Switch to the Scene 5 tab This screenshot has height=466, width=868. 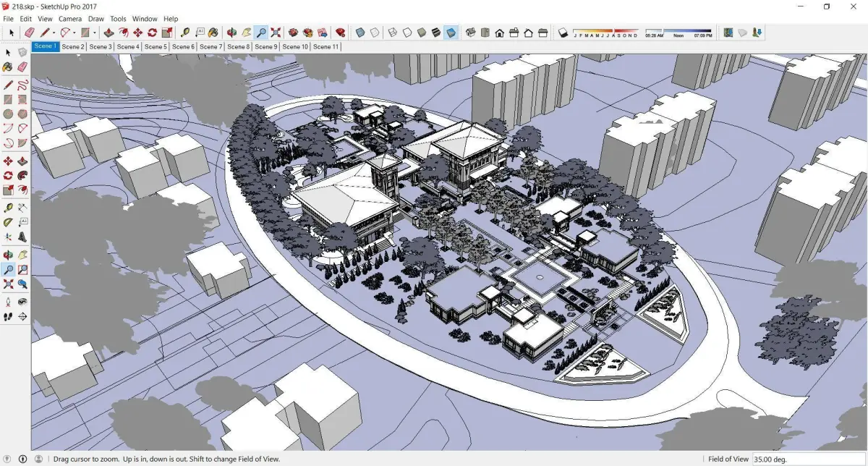pos(156,46)
